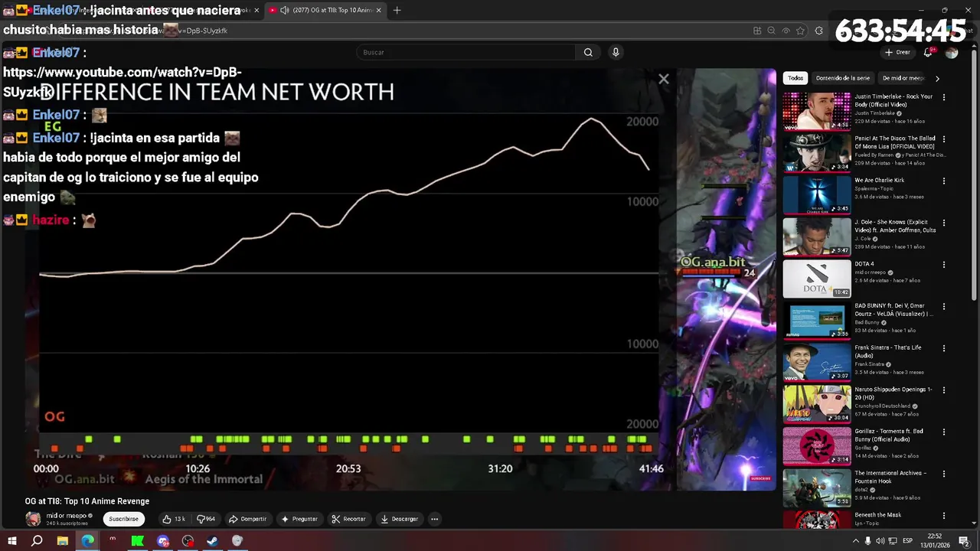Click the Suscribirse button
This screenshot has height=551, width=980.
point(123,519)
